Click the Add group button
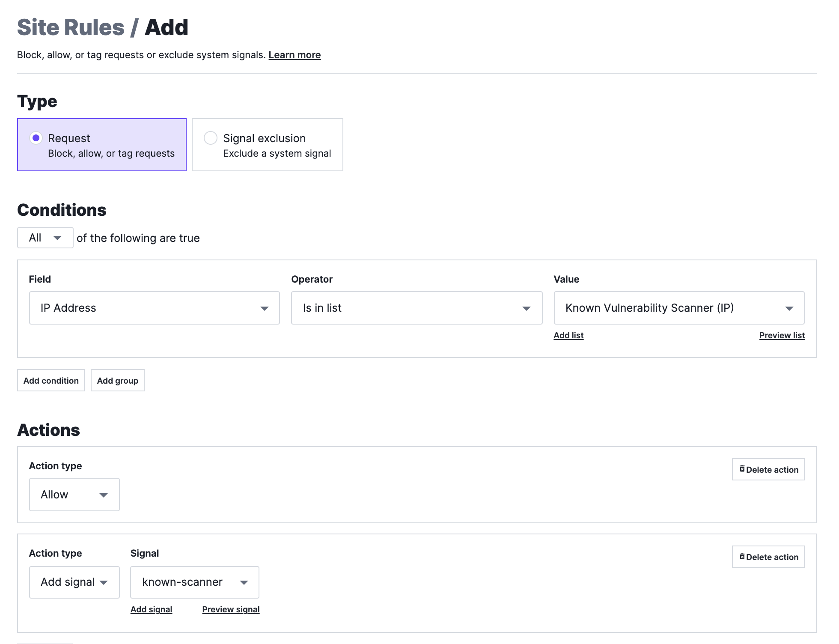 pos(117,380)
